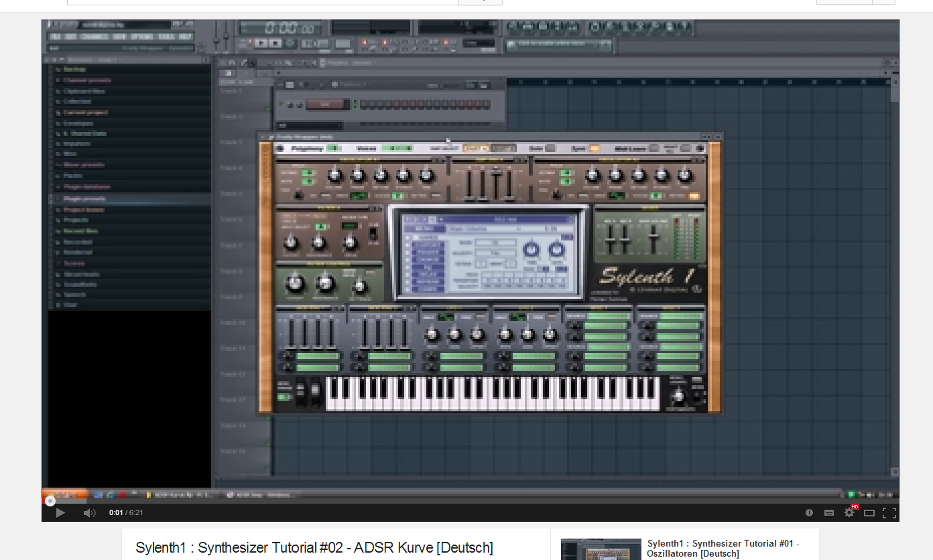Click the Watch Later clock icon
The width and height of the screenshot is (933, 560).
pyautogui.click(x=809, y=513)
